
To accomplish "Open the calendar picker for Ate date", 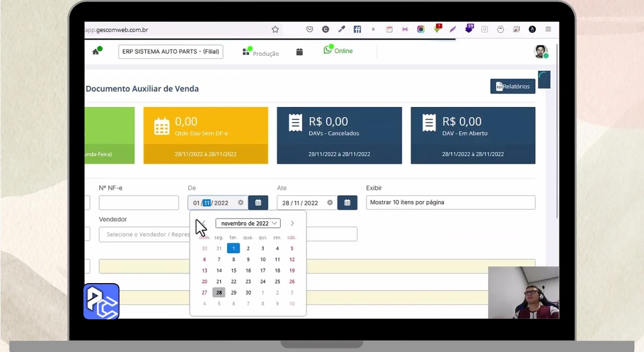I will (x=347, y=203).
